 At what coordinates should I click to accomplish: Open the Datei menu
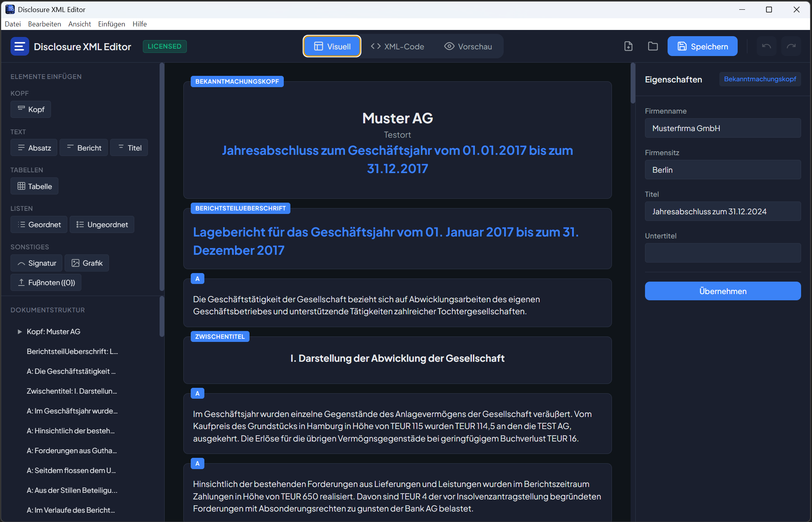click(13, 24)
